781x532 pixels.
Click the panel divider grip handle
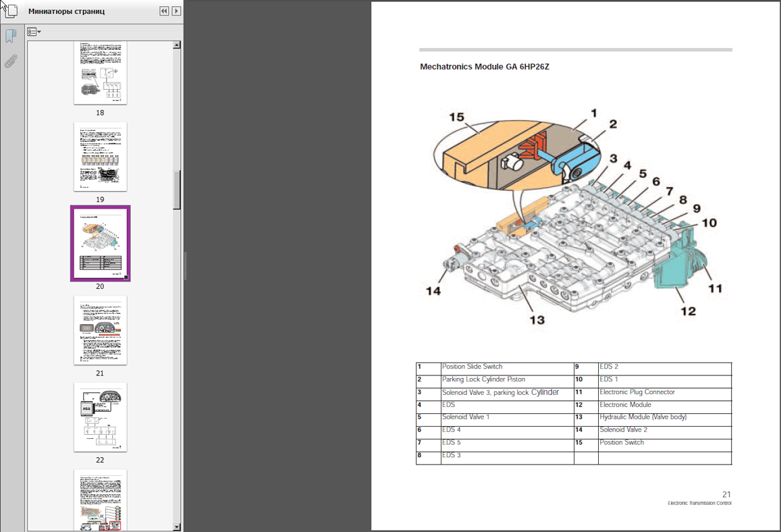coord(185,266)
